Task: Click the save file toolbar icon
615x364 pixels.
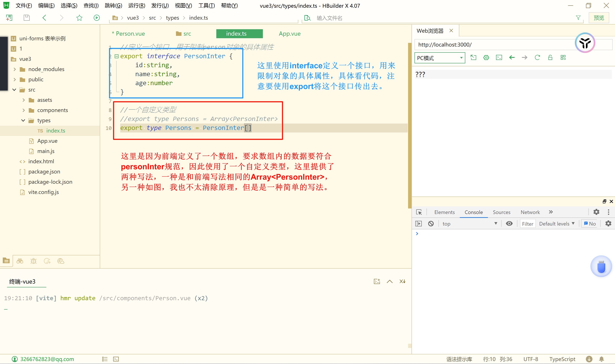Action: [26, 18]
